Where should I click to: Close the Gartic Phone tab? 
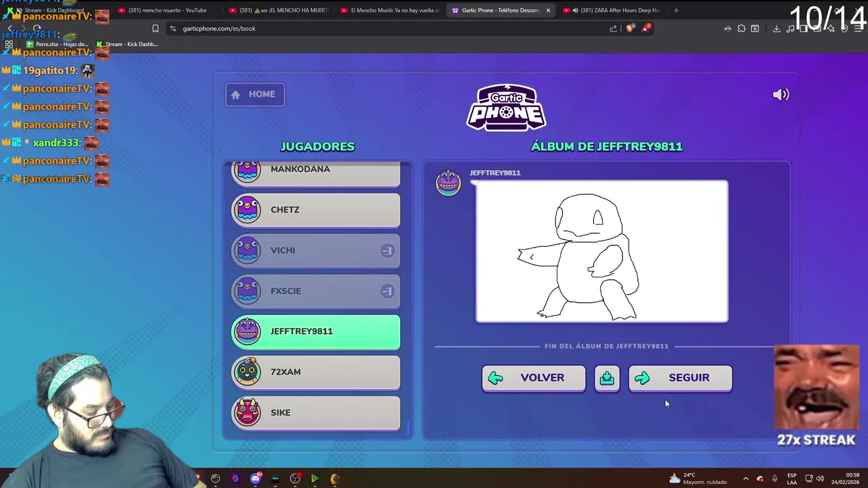(x=548, y=10)
